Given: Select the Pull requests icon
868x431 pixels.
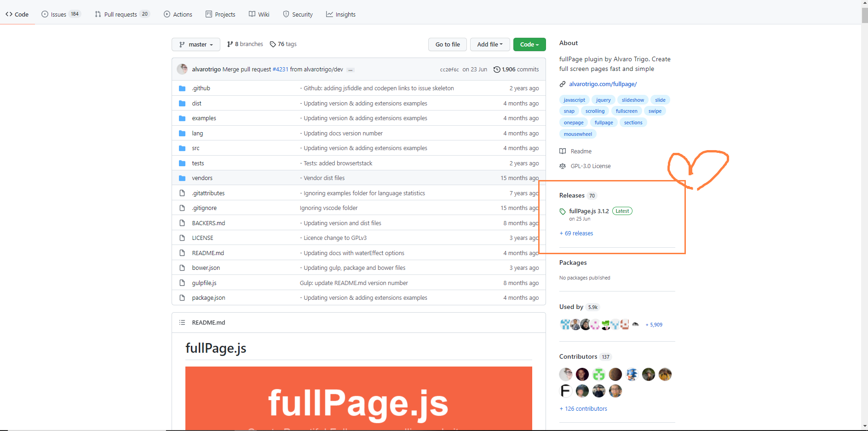Looking at the screenshot, I should tap(98, 14).
